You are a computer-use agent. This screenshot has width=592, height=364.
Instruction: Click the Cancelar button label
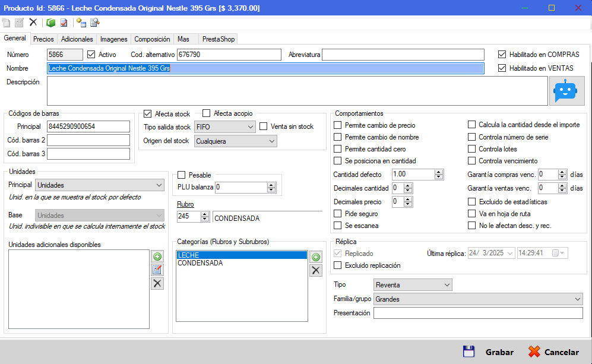(x=561, y=352)
